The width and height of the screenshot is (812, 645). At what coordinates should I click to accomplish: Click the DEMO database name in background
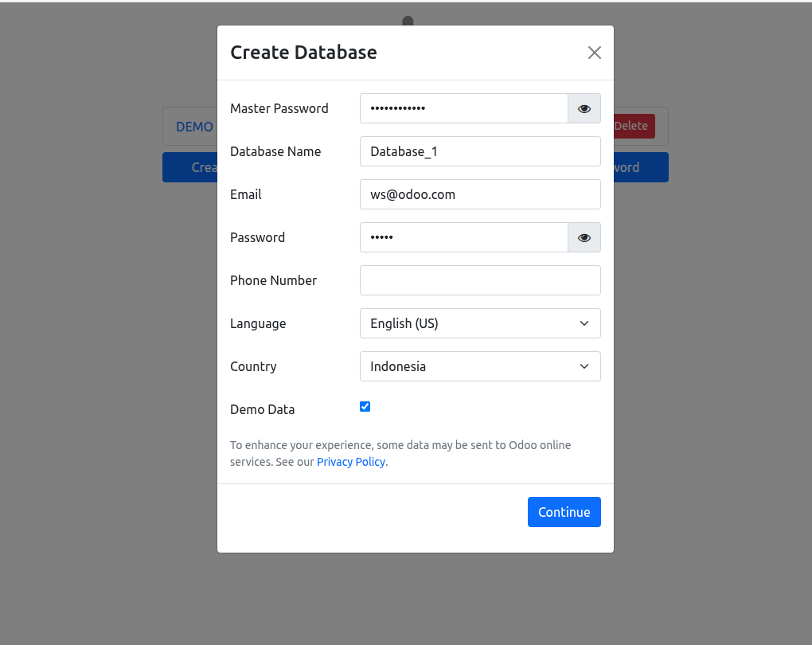(194, 127)
